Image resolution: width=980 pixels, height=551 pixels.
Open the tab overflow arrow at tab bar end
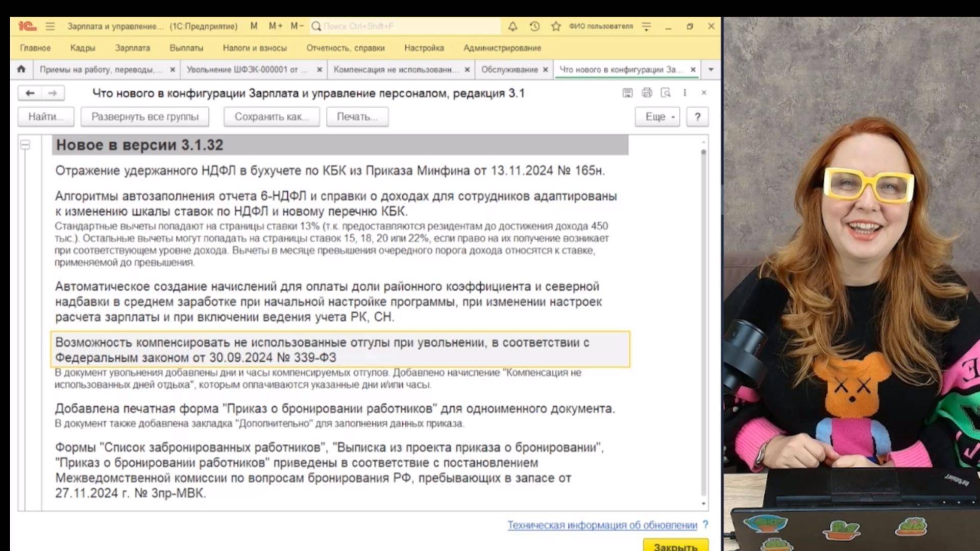click(x=710, y=69)
